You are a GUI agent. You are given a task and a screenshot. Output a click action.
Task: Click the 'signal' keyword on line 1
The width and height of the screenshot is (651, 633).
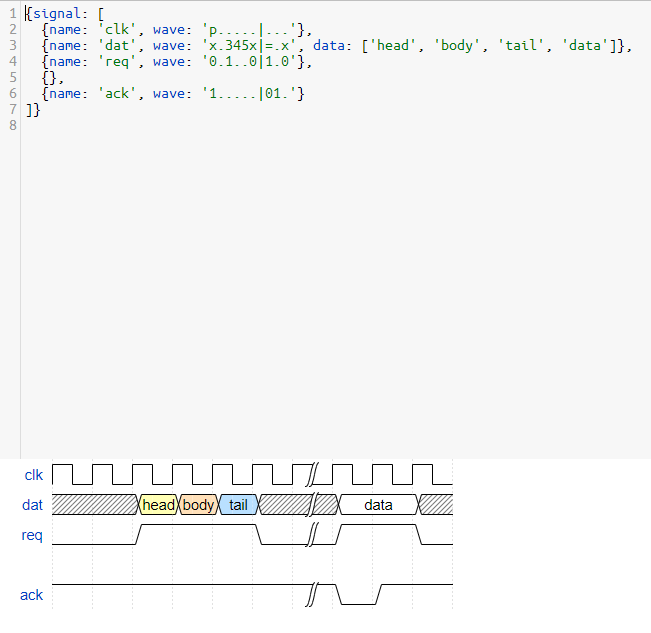[57, 14]
